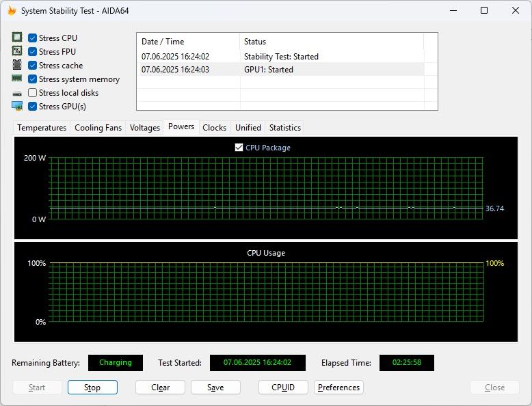Toggle Stress system memory checkbox
The image size is (532, 406).
pos(32,79)
